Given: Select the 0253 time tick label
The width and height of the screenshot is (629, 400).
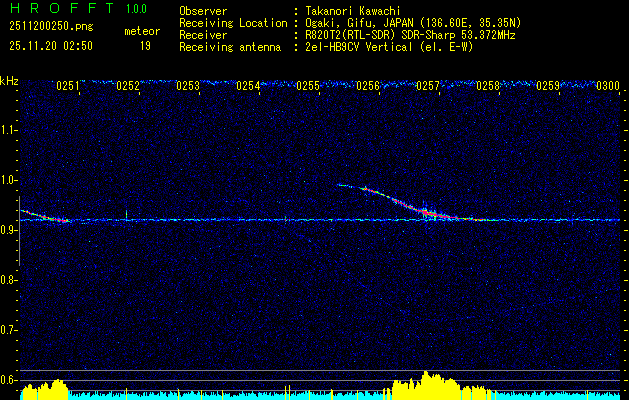Looking at the screenshot, I should coord(188,87).
